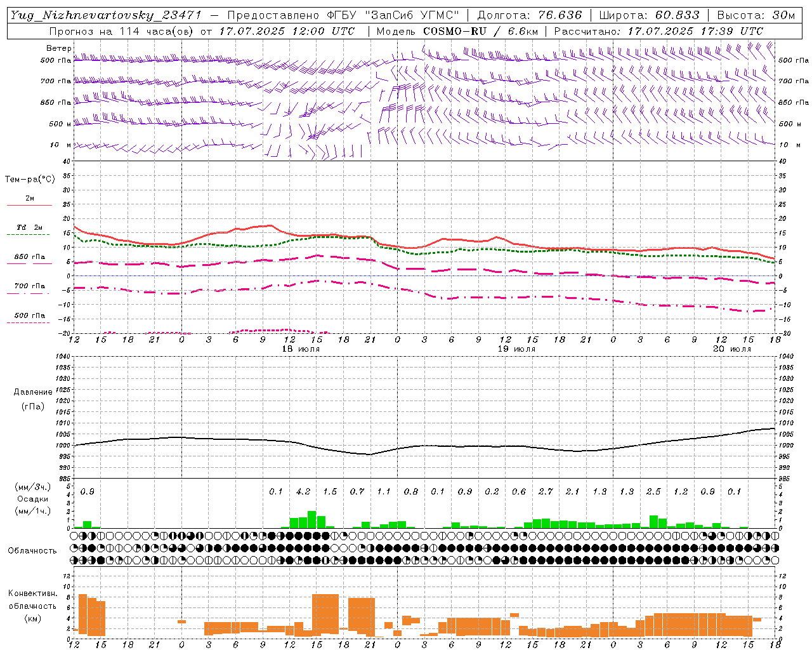Click the (мм/1ч.) unit label
Screen dimensions: 812x650
(x=33, y=511)
